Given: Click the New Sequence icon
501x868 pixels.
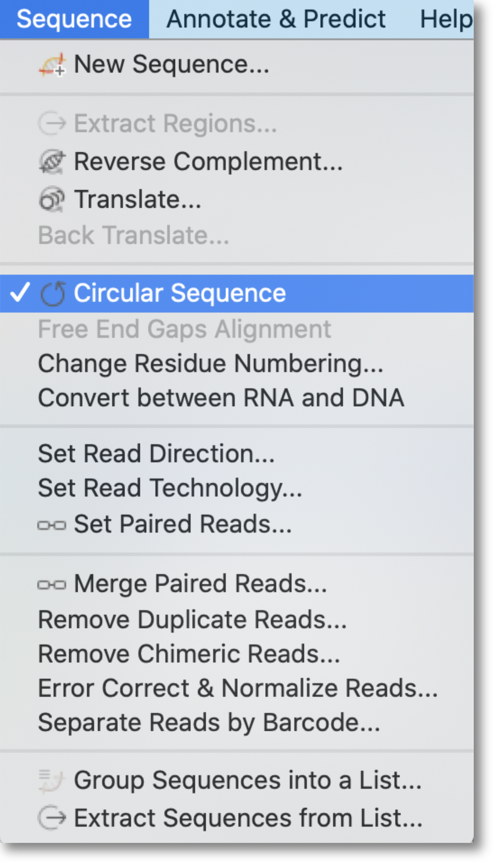Looking at the screenshot, I should tap(52, 65).
